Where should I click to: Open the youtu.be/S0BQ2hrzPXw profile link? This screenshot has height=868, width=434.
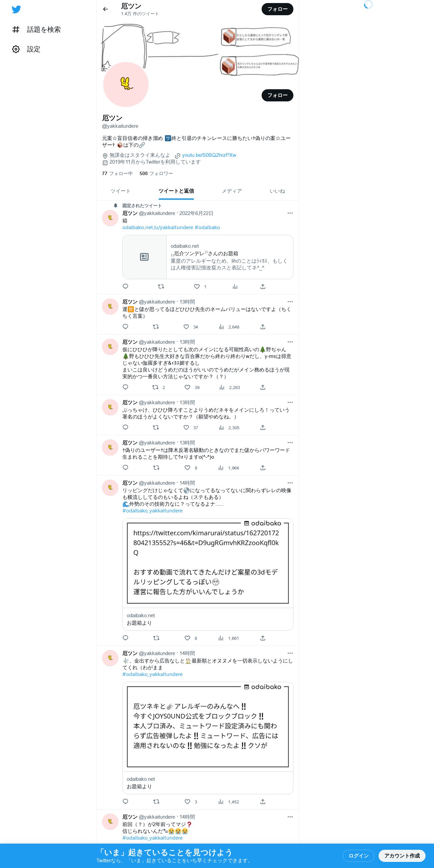(209, 155)
